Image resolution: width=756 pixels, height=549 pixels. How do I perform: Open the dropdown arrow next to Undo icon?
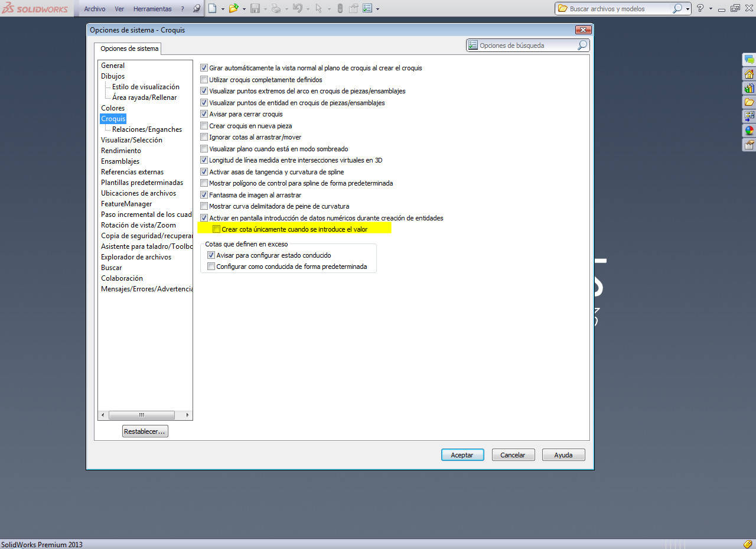pos(308,9)
